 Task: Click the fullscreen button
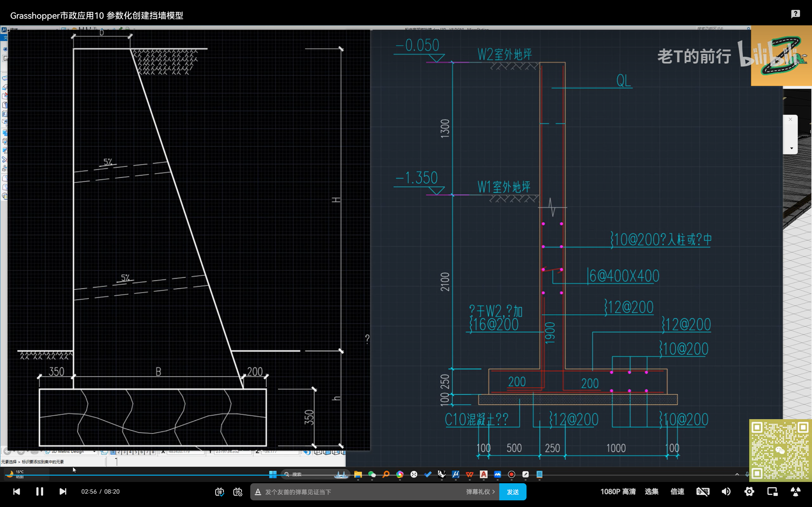(795, 491)
